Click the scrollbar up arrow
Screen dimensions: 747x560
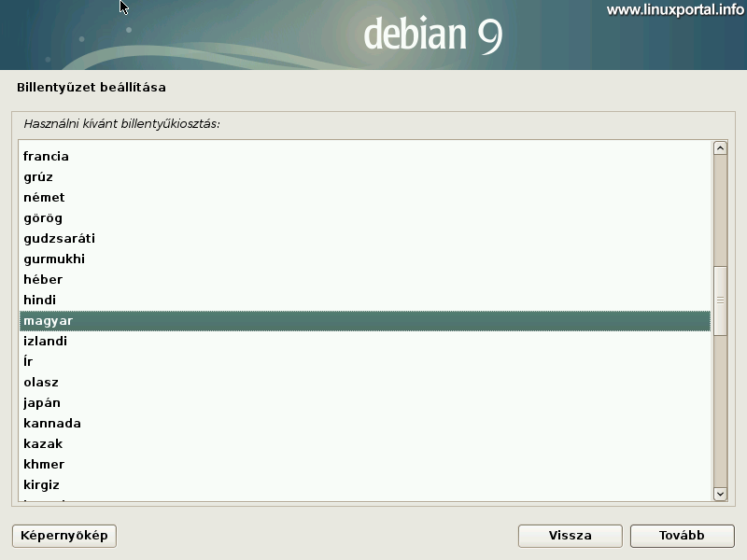[x=720, y=148]
